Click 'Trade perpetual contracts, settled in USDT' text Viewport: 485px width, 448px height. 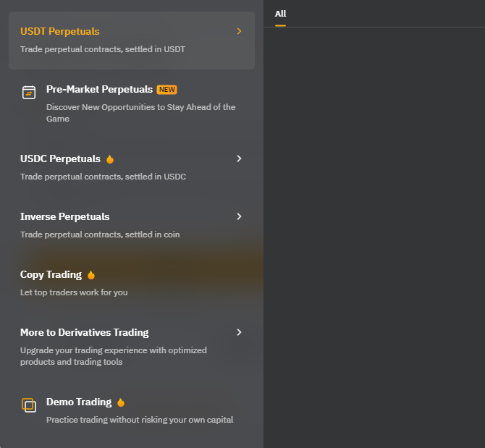click(x=103, y=49)
